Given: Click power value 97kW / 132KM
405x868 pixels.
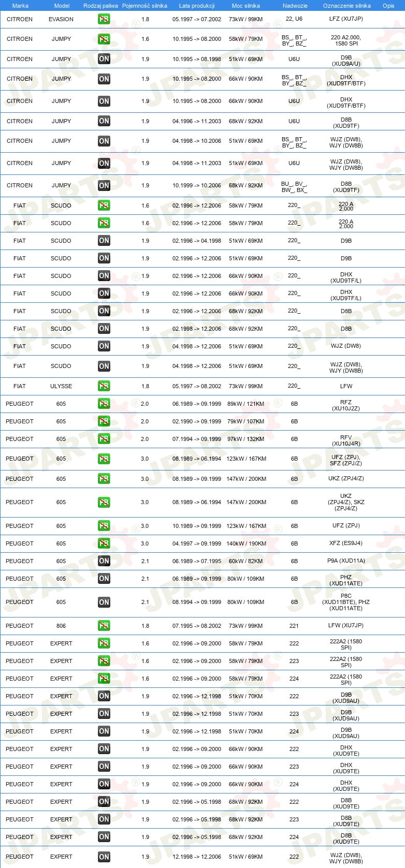Looking at the screenshot, I should click(x=246, y=439).
